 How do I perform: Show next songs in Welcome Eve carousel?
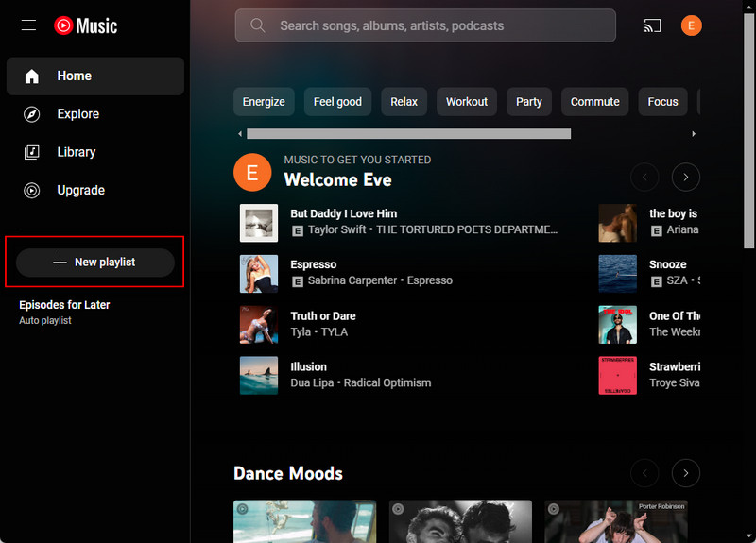click(686, 178)
